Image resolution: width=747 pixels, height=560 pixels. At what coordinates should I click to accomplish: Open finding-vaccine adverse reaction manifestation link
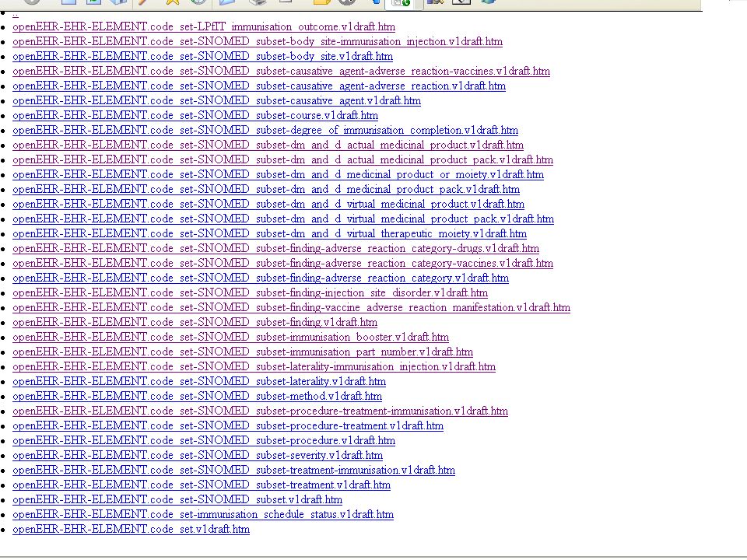(x=292, y=307)
